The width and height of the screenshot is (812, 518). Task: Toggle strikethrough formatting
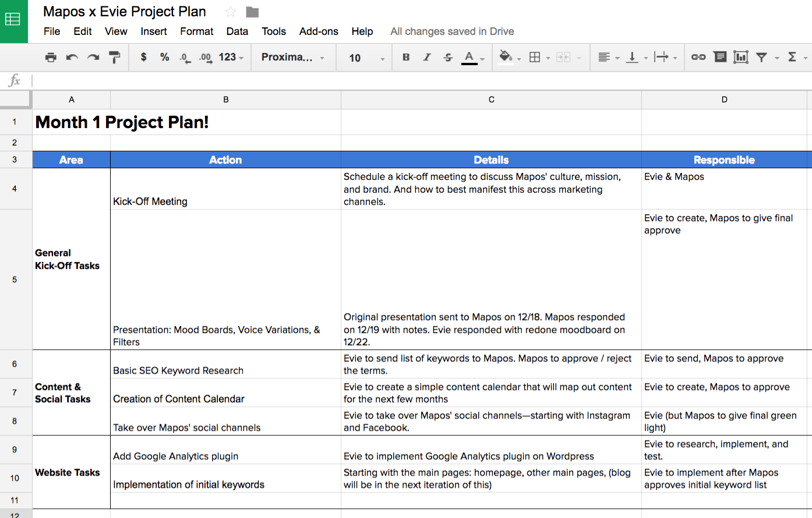coord(448,57)
